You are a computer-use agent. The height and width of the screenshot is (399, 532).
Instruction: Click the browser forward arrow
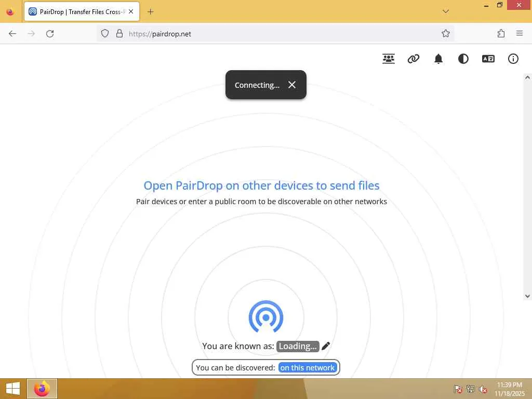click(31, 34)
